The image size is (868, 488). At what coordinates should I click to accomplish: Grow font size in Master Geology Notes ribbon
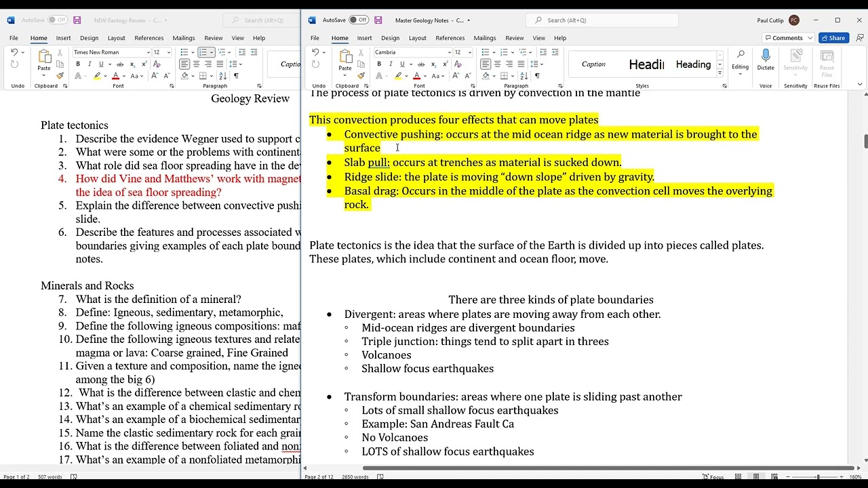point(456,76)
